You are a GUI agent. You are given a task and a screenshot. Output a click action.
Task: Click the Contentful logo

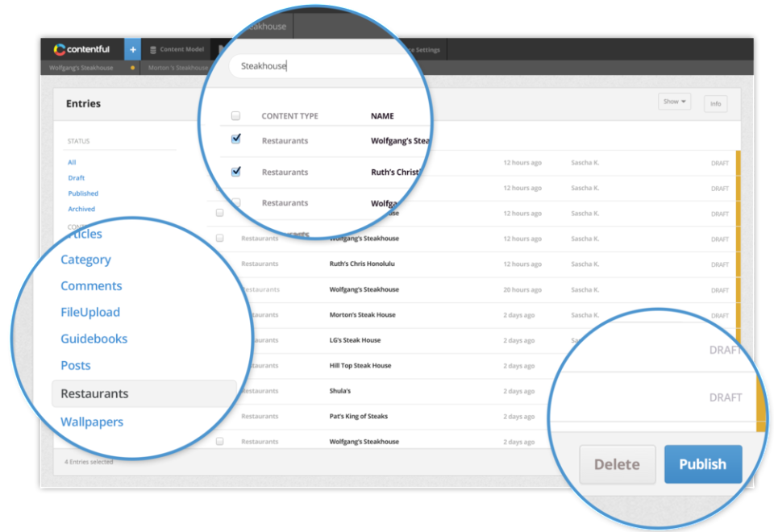click(81, 49)
